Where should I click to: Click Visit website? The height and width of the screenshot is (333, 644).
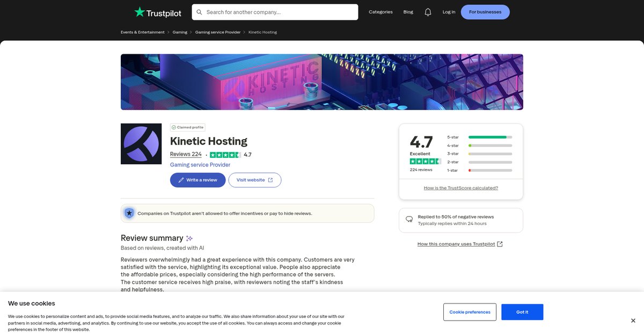point(255,180)
